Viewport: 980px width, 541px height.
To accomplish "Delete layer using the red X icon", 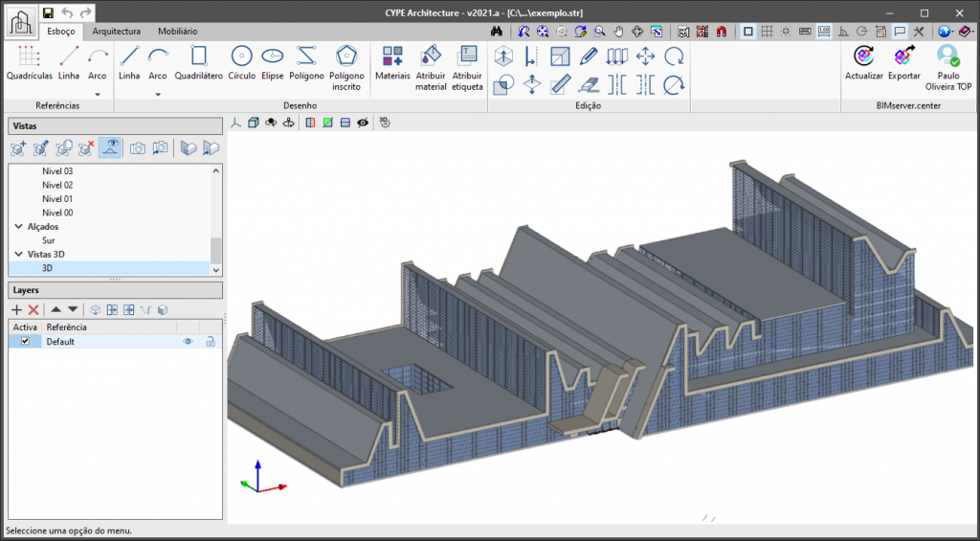I will [33, 309].
